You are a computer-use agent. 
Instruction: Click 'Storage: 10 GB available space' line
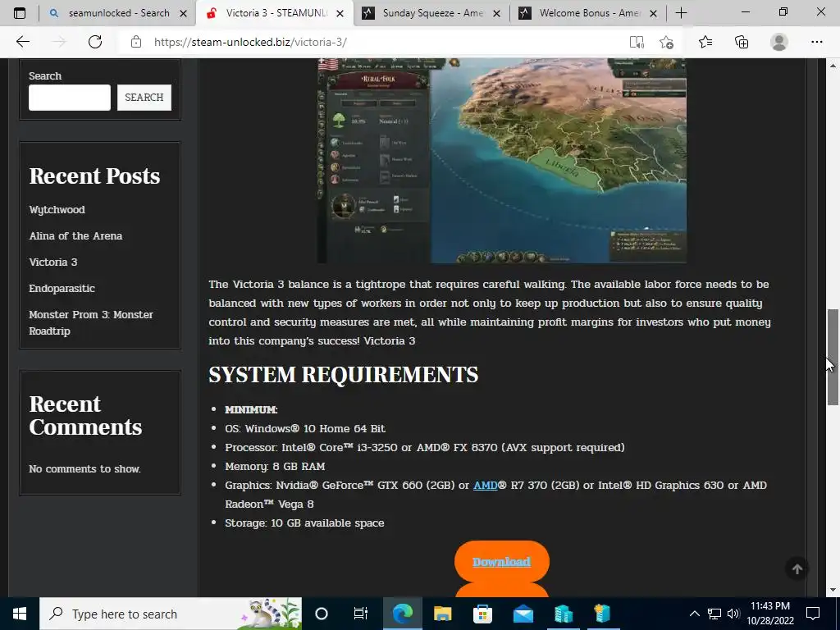click(x=304, y=523)
